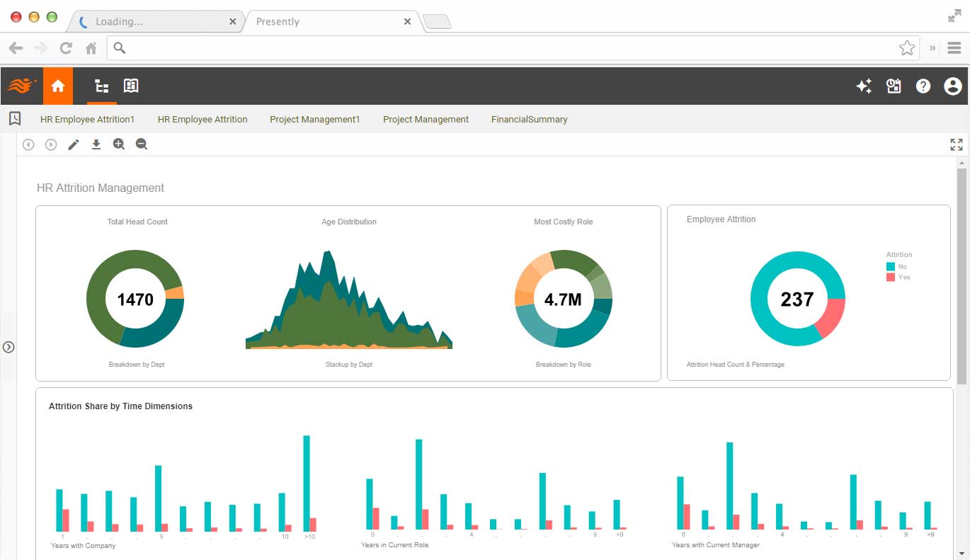Click the 'Years in Current Role' label

coord(394,544)
